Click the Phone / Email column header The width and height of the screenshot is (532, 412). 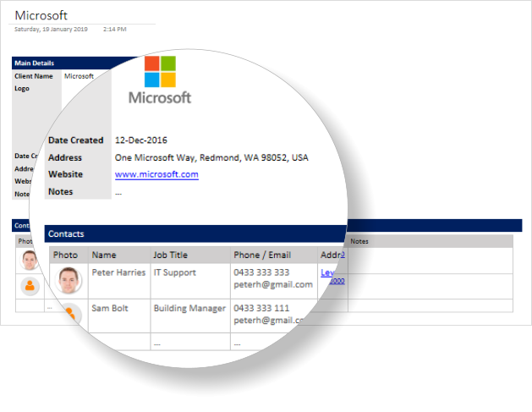click(x=262, y=255)
